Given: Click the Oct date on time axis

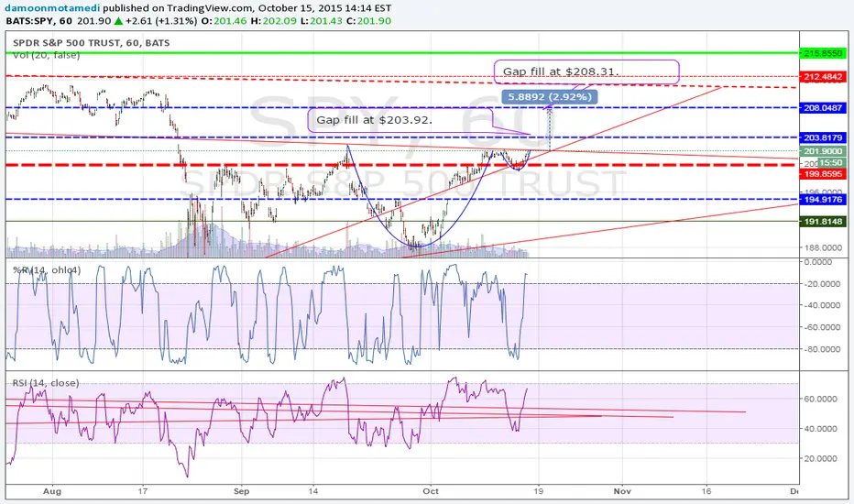Looking at the screenshot, I should pos(431,491).
